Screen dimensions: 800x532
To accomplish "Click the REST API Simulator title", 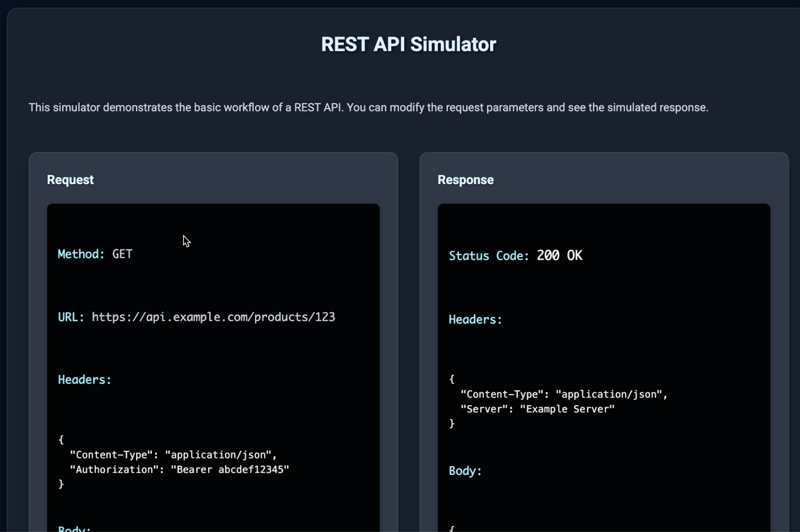I will coord(408,44).
